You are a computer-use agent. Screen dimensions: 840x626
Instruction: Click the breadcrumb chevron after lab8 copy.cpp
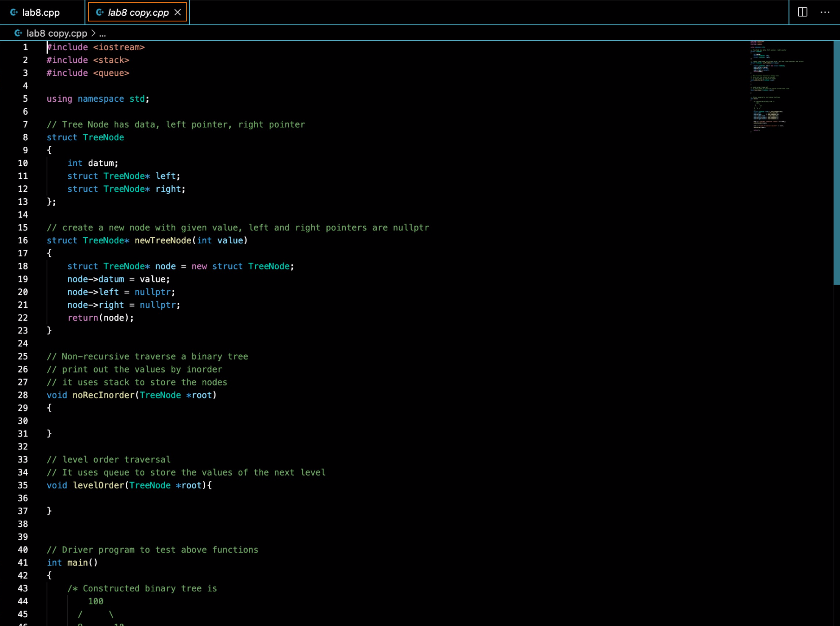tap(94, 33)
